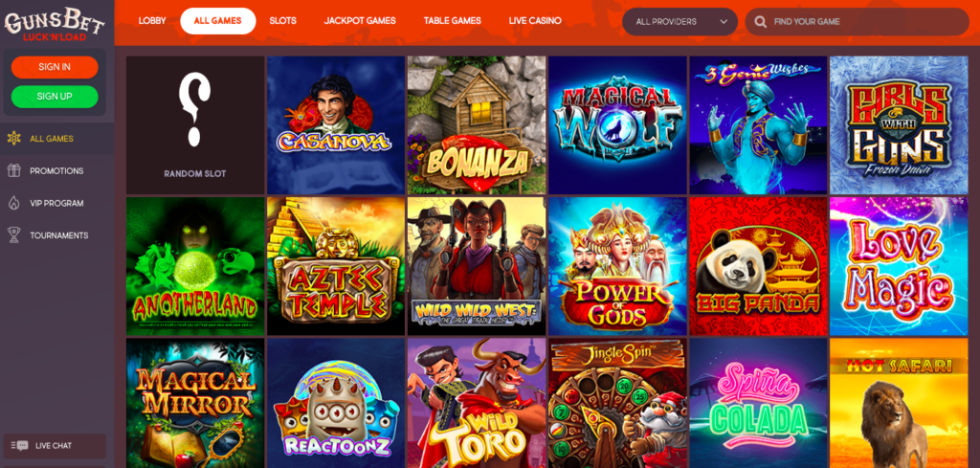Open the Bonanza game thumbnail
The height and width of the screenshot is (468, 980).
[x=477, y=125]
